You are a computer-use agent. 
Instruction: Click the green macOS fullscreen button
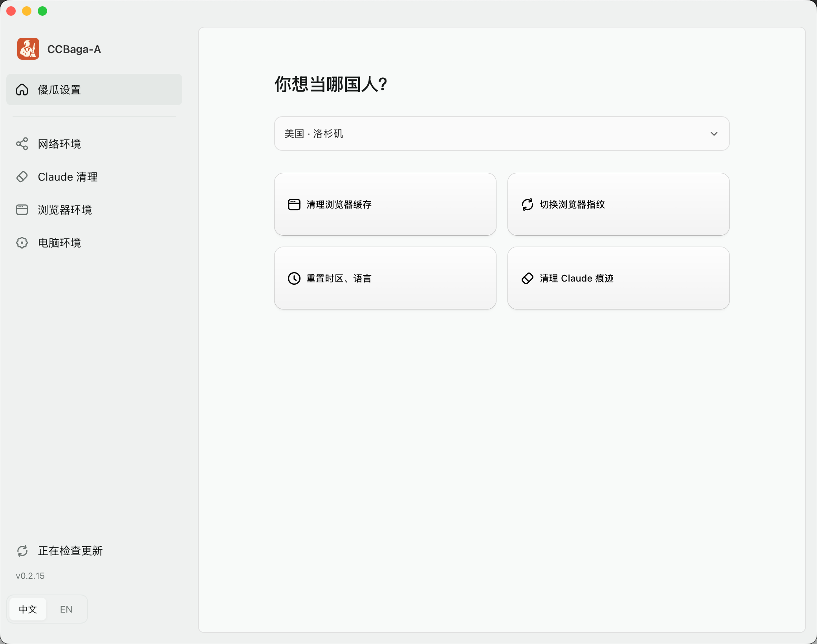tap(42, 11)
